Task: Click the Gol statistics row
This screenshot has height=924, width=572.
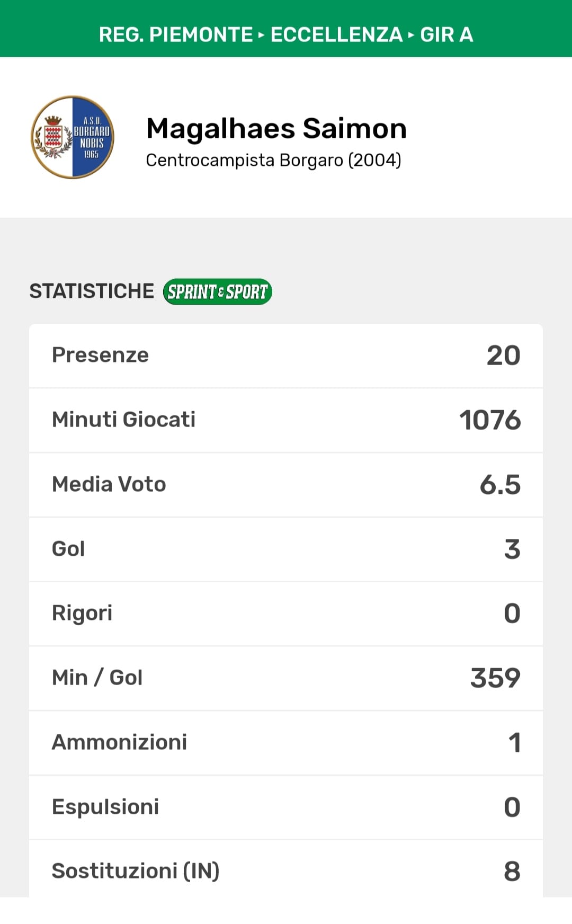Action: 286,549
